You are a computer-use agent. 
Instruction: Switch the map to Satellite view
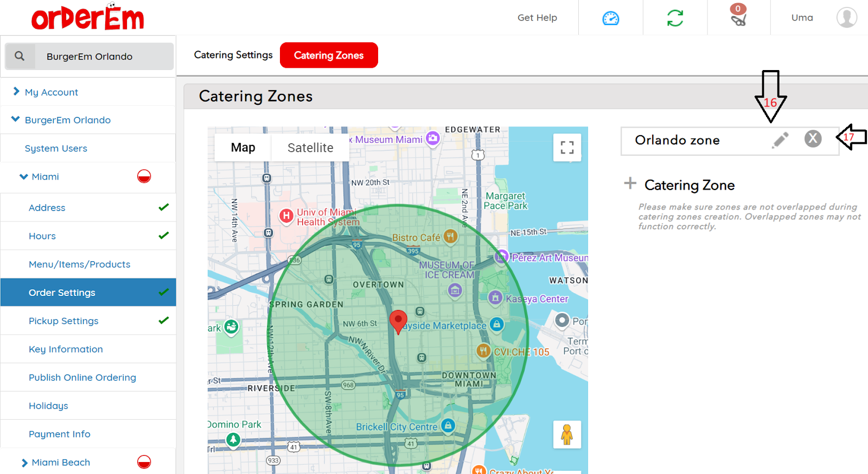310,148
